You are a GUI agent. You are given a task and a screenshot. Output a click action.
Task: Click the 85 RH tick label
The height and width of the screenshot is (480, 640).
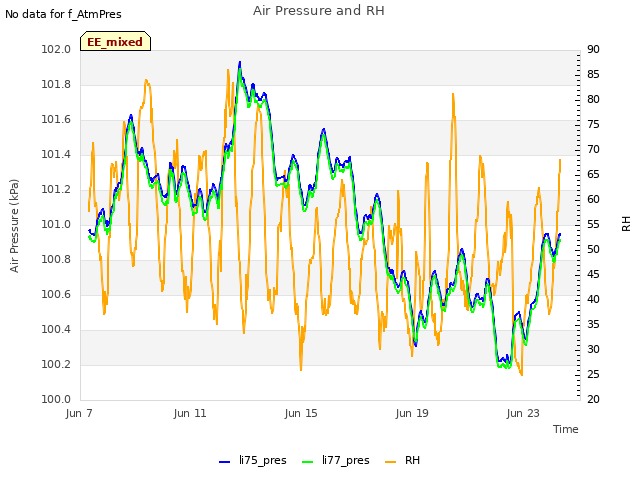tap(593, 74)
